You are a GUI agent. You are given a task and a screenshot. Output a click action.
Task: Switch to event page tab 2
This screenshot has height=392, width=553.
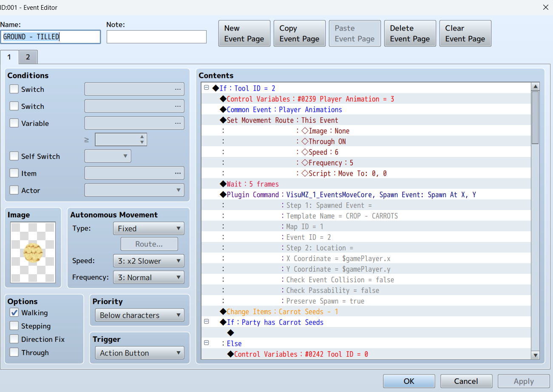click(28, 57)
